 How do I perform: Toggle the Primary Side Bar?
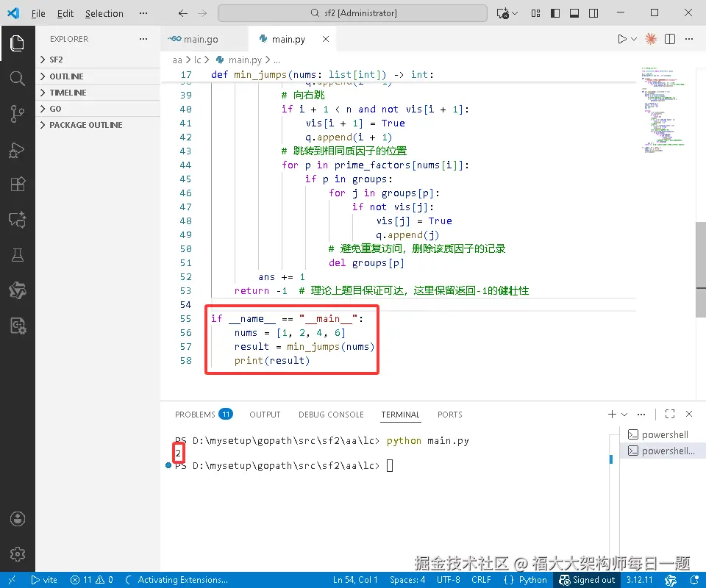[x=555, y=13]
